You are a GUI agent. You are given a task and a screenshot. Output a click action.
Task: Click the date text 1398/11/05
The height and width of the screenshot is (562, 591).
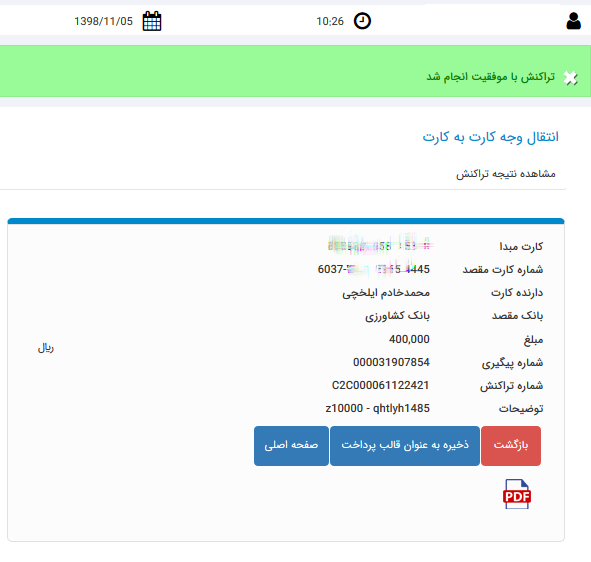[103, 21]
